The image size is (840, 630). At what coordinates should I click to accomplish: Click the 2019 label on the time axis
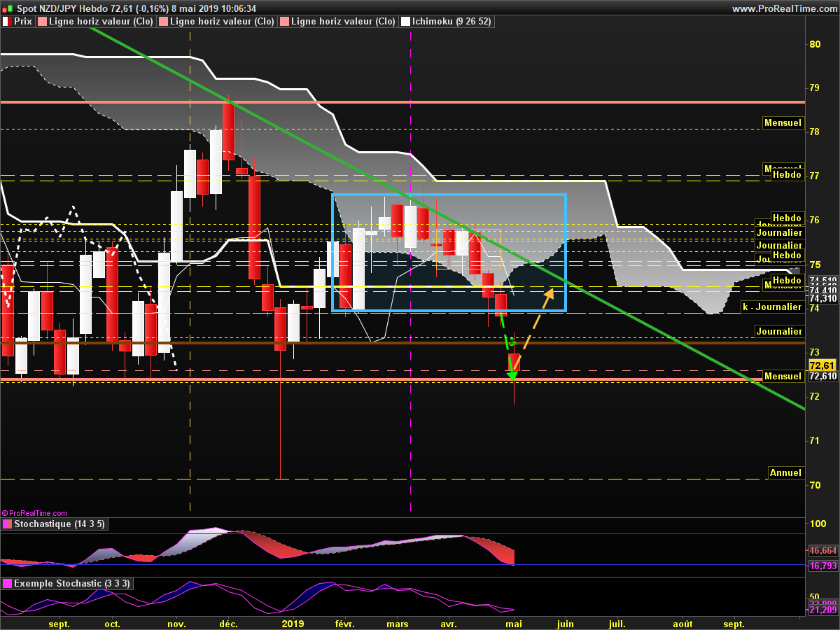click(x=293, y=623)
